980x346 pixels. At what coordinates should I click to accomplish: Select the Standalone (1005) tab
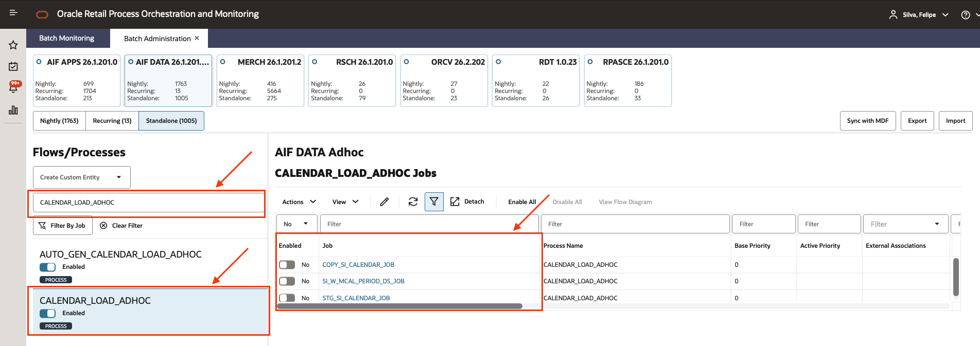171,121
